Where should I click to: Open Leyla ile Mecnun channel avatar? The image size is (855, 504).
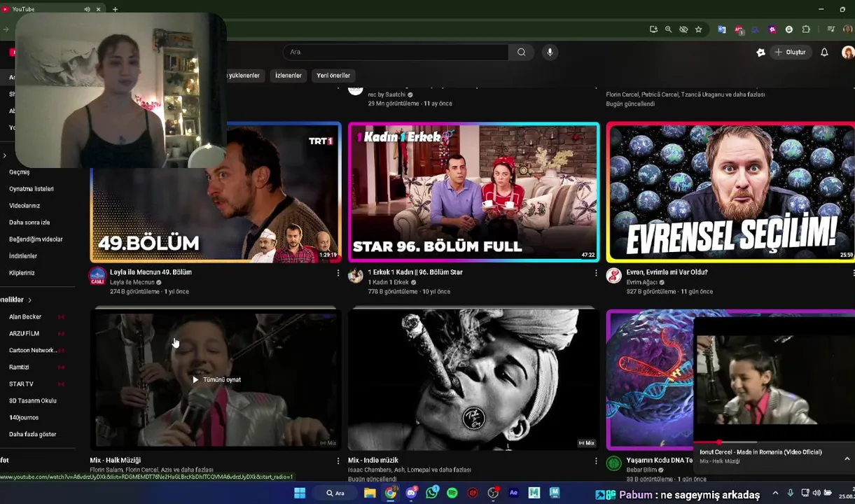pyautogui.click(x=97, y=276)
